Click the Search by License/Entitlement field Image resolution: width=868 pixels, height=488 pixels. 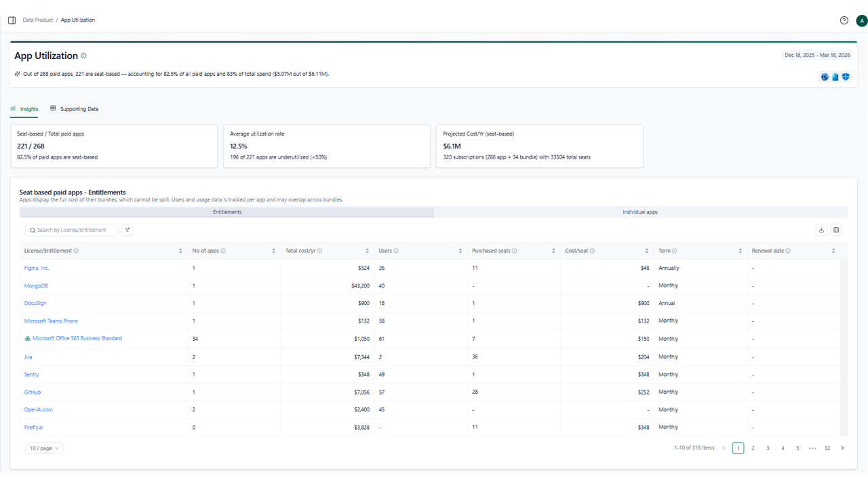[x=71, y=230]
